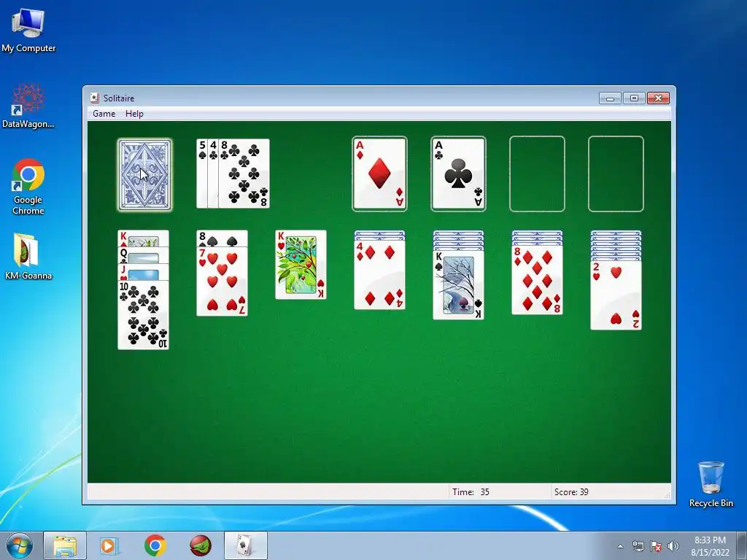
Task: Click the ace of clubs foundation
Action: pos(458,174)
